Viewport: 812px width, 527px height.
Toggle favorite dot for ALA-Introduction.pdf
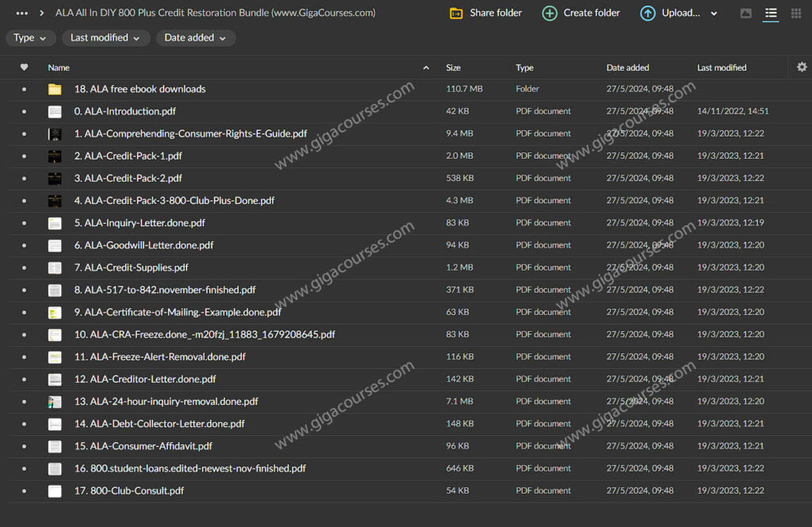pos(24,112)
